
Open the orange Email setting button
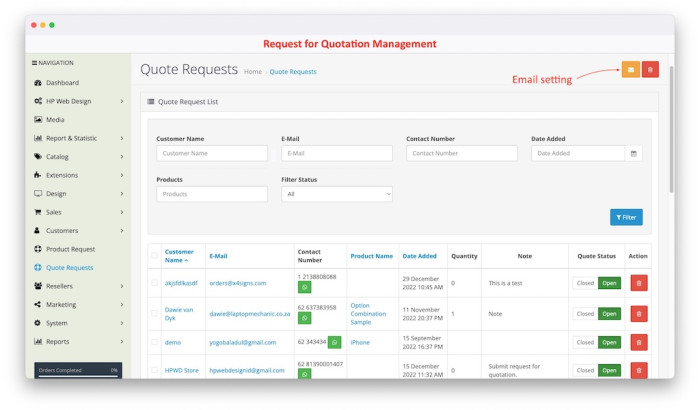pos(630,70)
